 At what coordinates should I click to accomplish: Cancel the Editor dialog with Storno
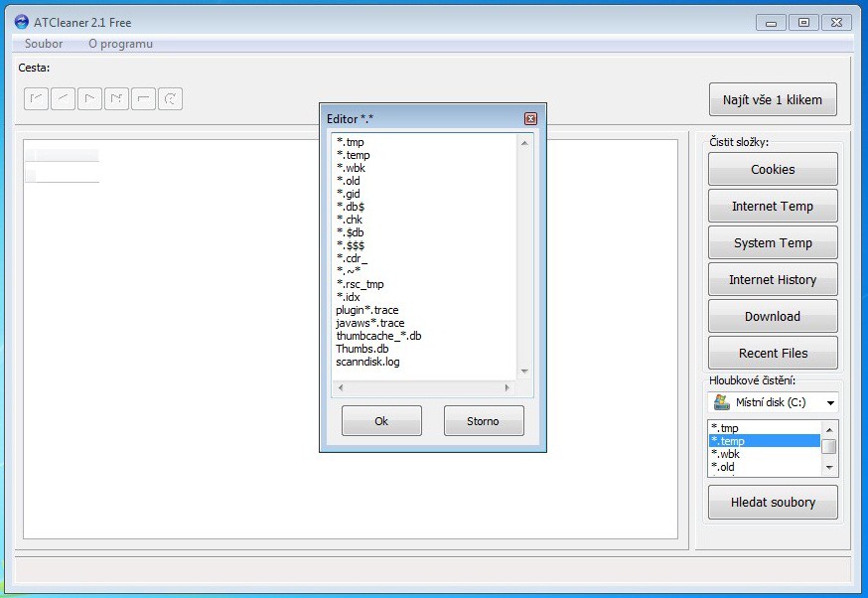pyautogui.click(x=484, y=421)
